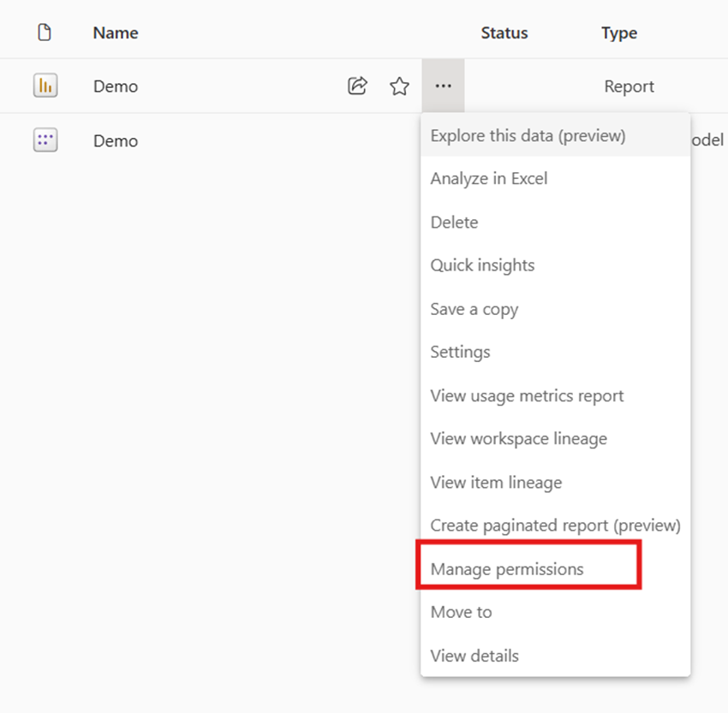Viewport: 728px width, 713px height.
Task: Sort by the Name column header
Action: 116,33
